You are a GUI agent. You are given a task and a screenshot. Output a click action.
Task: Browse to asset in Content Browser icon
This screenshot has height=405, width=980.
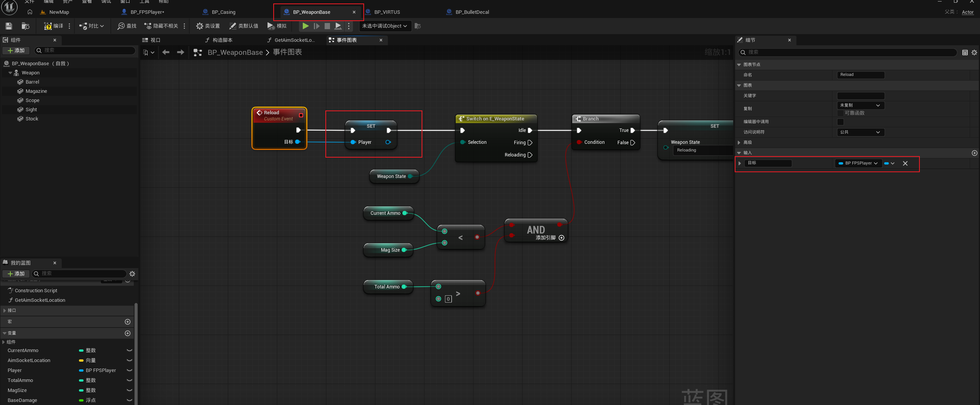point(26,26)
